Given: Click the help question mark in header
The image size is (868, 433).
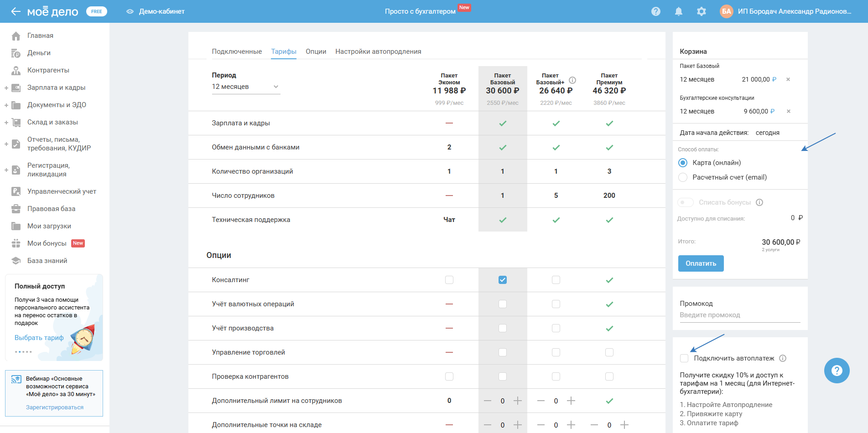Looking at the screenshot, I should point(656,11).
